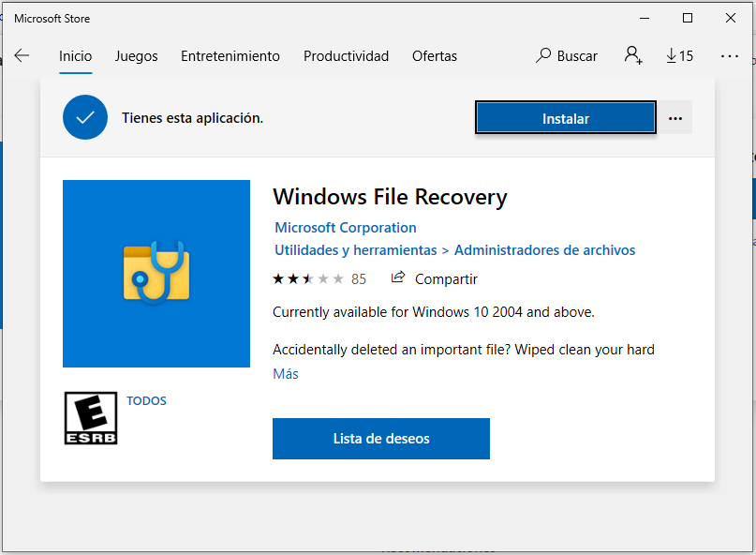Open more options beside Instalar
The height and width of the screenshot is (555, 756).
tap(675, 118)
